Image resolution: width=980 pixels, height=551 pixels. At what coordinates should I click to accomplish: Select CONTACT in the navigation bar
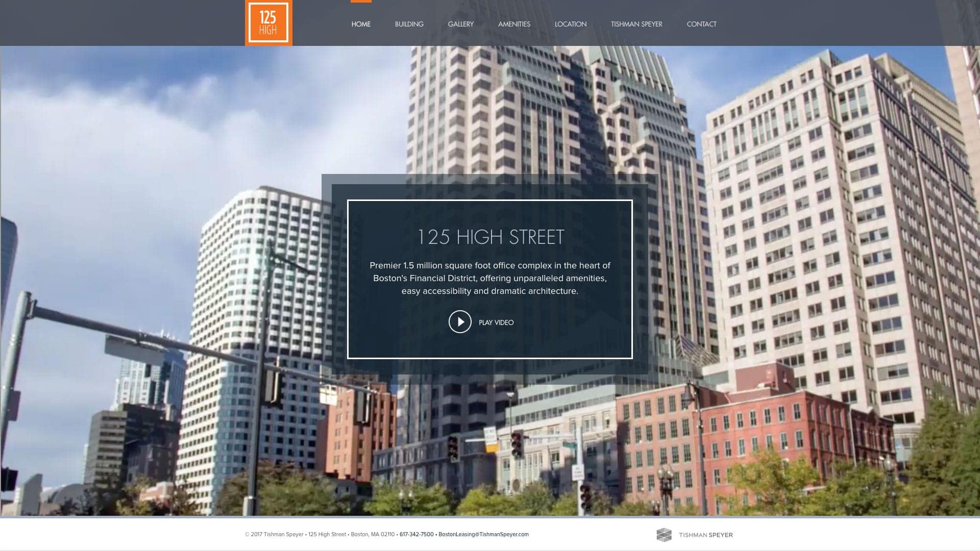pyautogui.click(x=702, y=24)
